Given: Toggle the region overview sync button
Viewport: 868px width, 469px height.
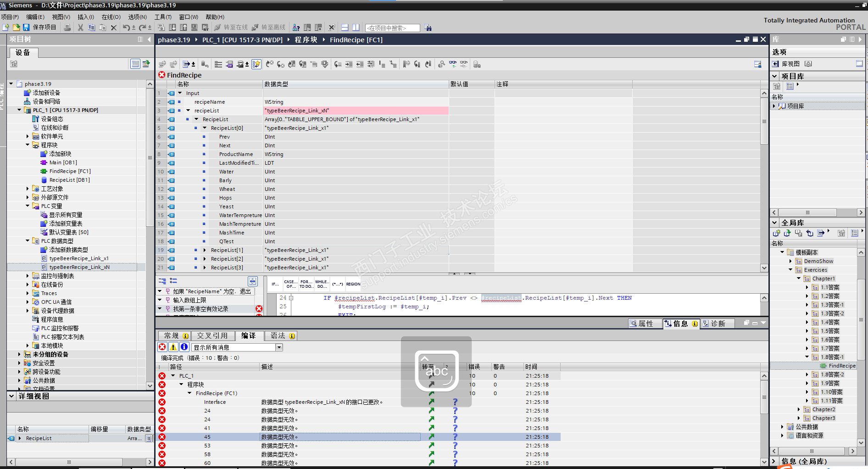Looking at the screenshot, I should [253, 281].
